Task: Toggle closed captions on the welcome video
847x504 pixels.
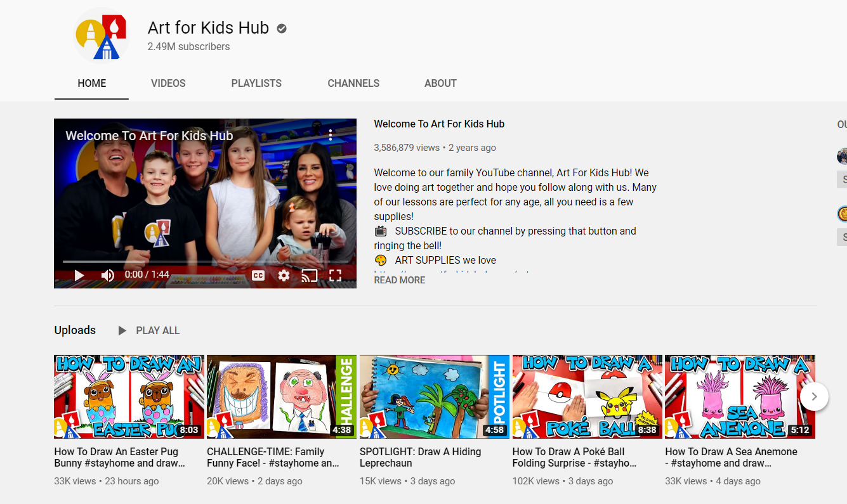Action: pyautogui.click(x=258, y=275)
